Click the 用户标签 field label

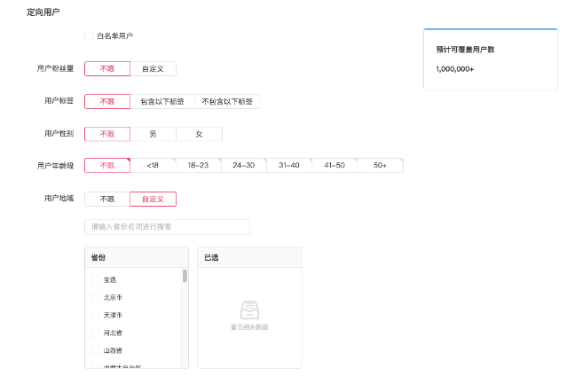tap(59, 101)
